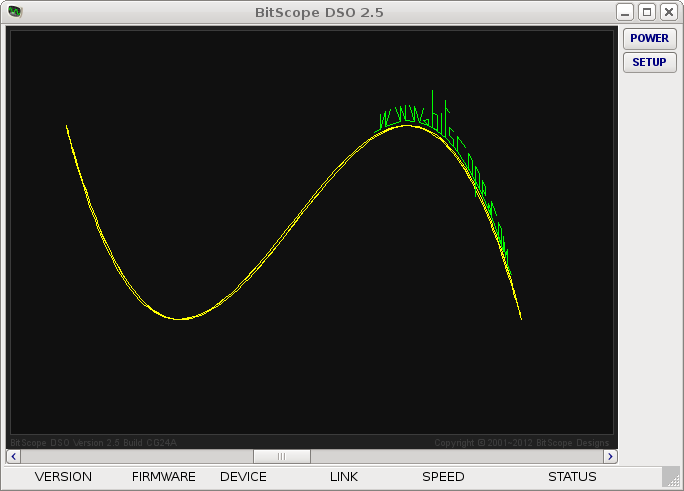Click the FIRMWARE status label
The width and height of the screenshot is (684, 491).
pos(164,477)
